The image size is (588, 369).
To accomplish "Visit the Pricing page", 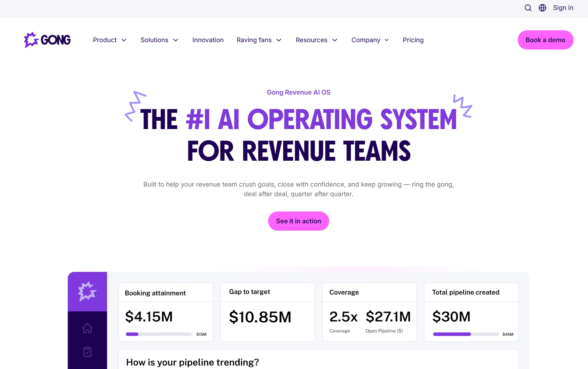I will (413, 40).
